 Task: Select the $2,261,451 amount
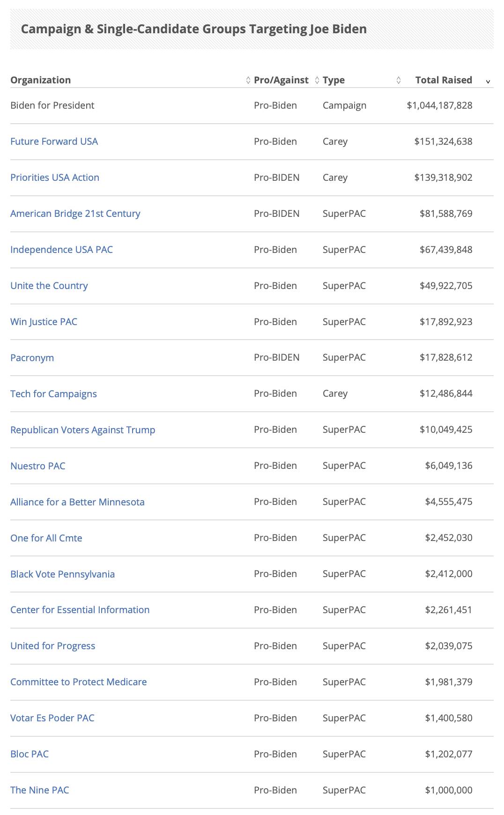(x=449, y=610)
